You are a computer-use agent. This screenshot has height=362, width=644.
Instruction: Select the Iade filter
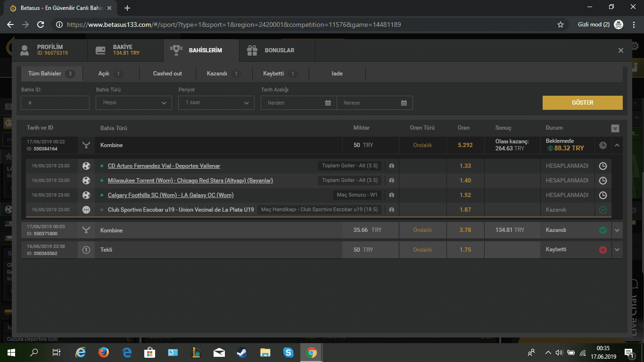click(x=337, y=74)
